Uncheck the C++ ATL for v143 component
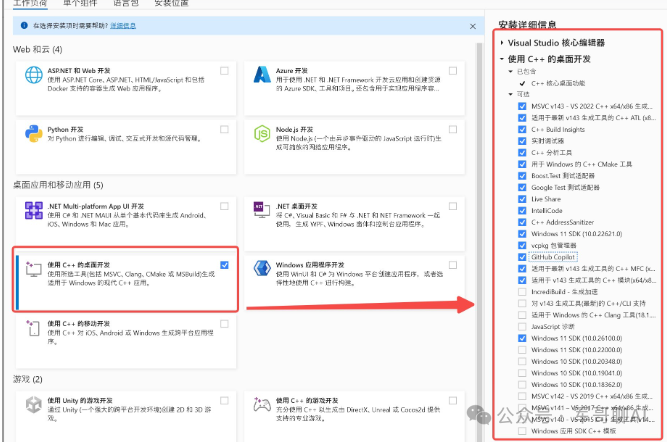This screenshot has height=442, width=667. pos(522,117)
